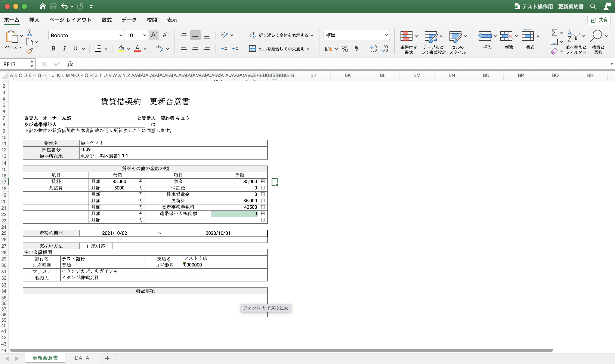Image resolution: width=615 pixels, height=364 pixels.
Task: Align text to top
Action: click(184, 35)
